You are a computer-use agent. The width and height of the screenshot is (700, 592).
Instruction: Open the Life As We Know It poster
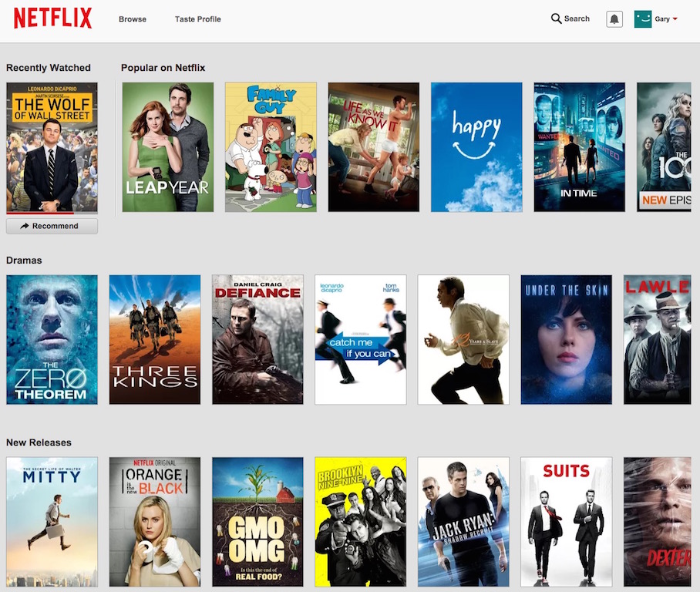pos(374,147)
